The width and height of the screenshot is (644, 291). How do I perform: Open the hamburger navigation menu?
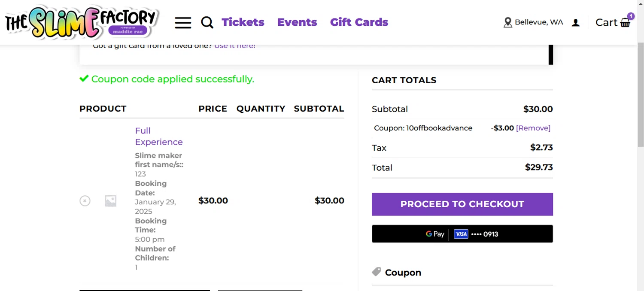[x=183, y=23]
